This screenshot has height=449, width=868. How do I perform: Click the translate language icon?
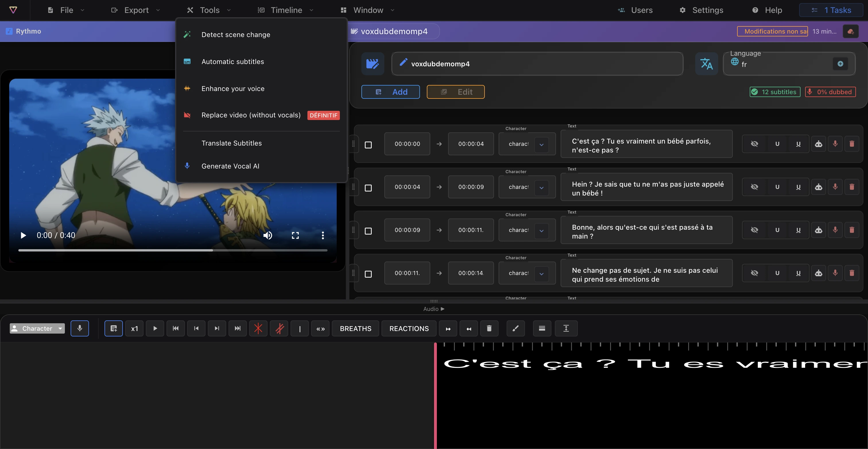click(x=707, y=64)
